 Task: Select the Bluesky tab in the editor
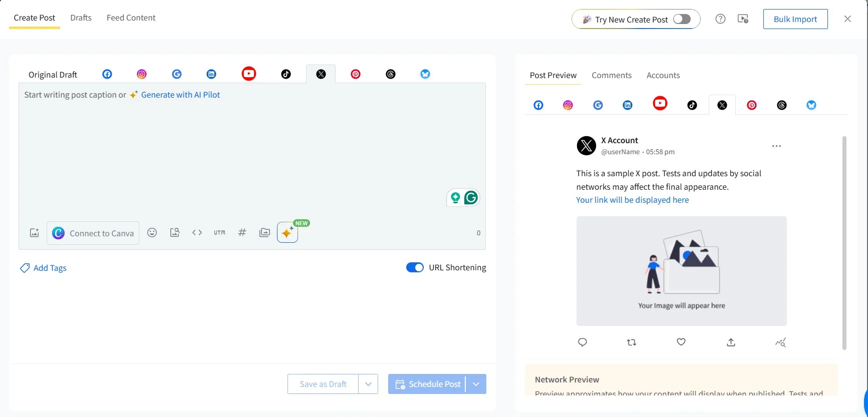pyautogui.click(x=425, y=74)
